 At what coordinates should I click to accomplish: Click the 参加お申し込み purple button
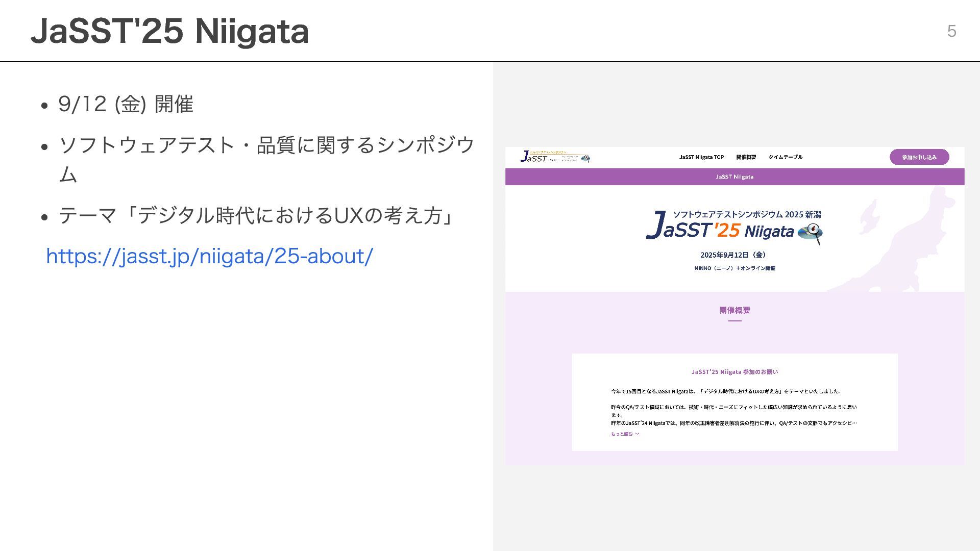click(919, 157)
